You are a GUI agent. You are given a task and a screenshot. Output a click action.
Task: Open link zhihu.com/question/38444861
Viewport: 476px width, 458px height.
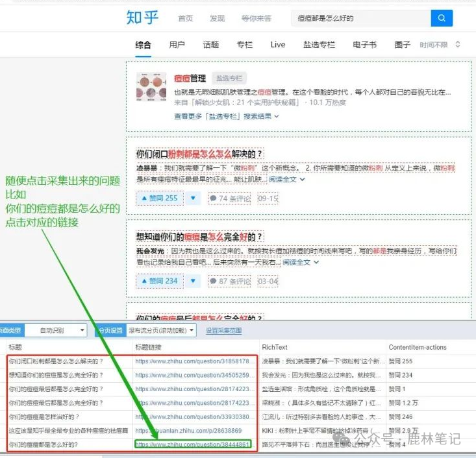tap(193, 444)
